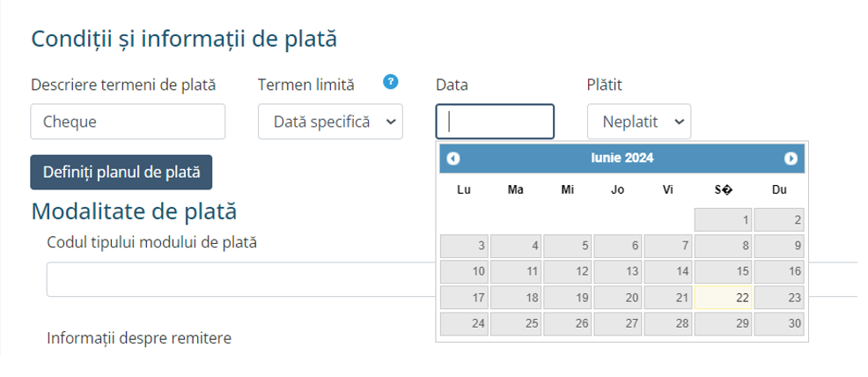The image size is (868, 377).
Task: Go to previous month in calendar
Action: point(453,159)
